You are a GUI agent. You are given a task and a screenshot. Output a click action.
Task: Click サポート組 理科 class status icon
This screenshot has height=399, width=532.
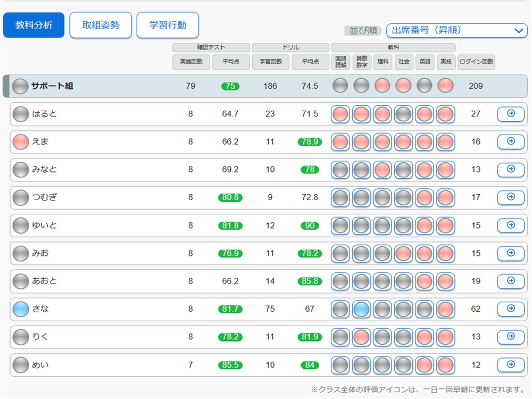[x=383, y=86]
